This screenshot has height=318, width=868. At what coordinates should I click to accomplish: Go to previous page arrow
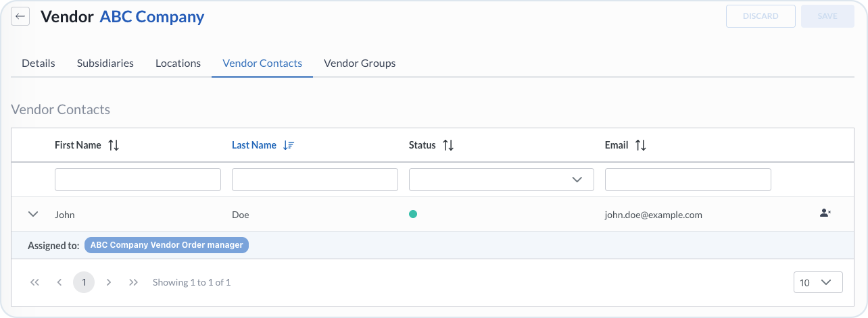pos(59,282)
